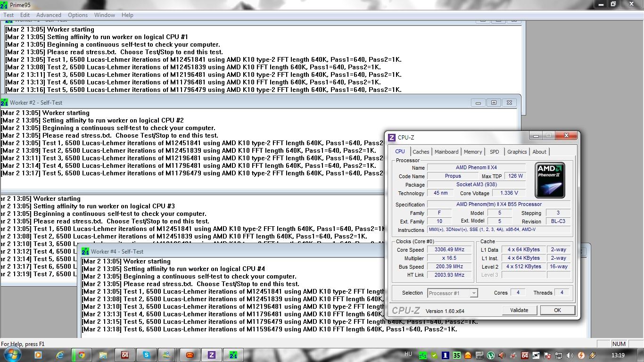This screenshot has width=644, height=362.
Task: Click the on-screen keyboard tray icon
Action: coord(479,355)
